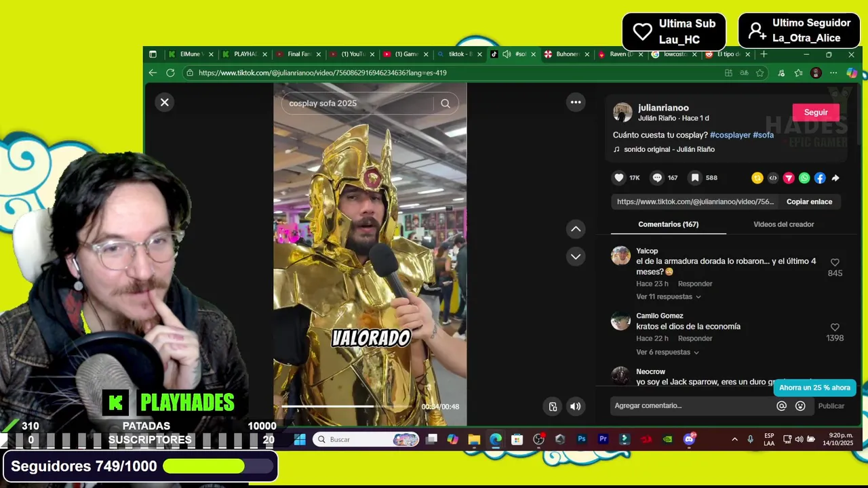The image size is (868, 488).
Task: Close the TikTok video viewer with X
Action: 164,102
